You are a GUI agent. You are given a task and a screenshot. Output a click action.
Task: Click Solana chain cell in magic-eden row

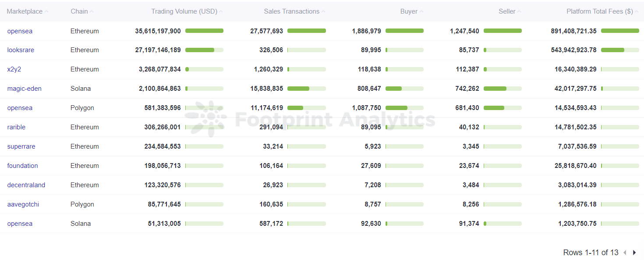point(81,89)
